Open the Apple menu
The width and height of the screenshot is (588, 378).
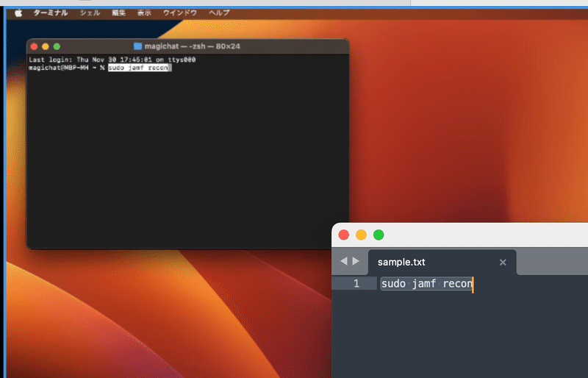18,13
